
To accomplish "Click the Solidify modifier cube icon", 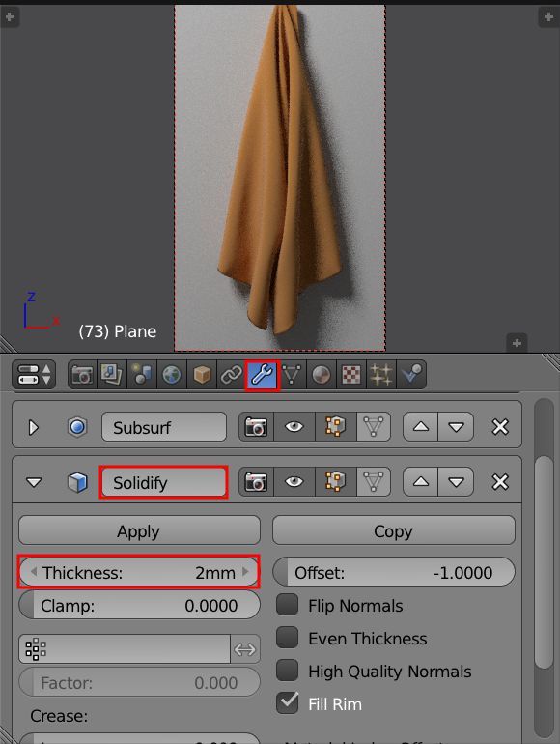I will (x=77, y=482).
